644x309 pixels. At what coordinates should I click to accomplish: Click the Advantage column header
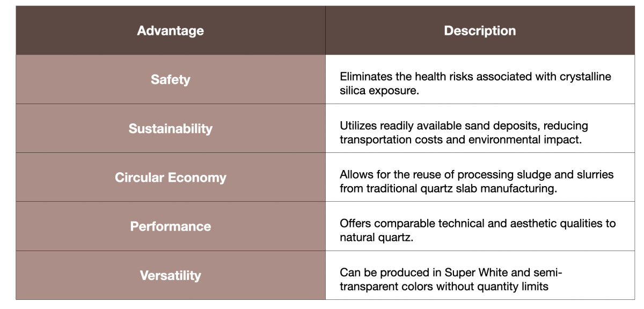(170, 31)
